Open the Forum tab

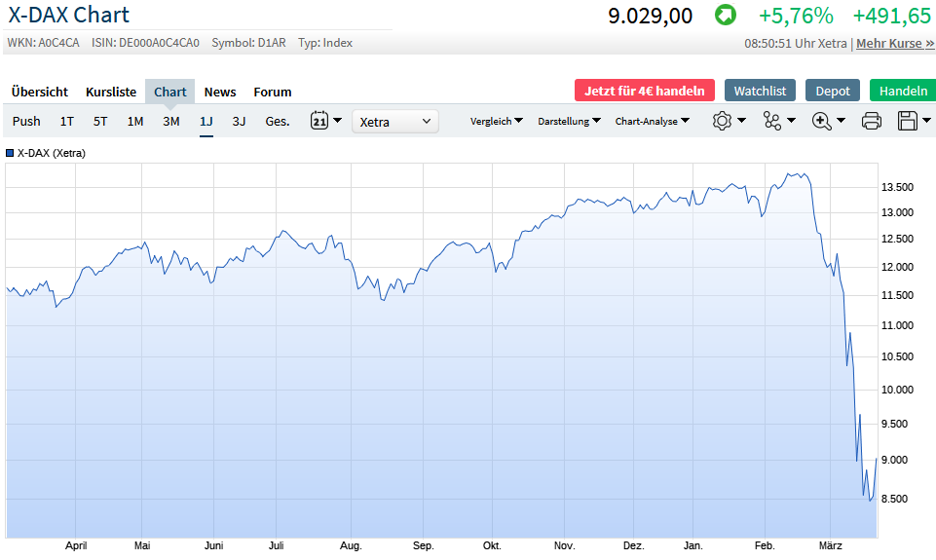click(x=272, y=92)
